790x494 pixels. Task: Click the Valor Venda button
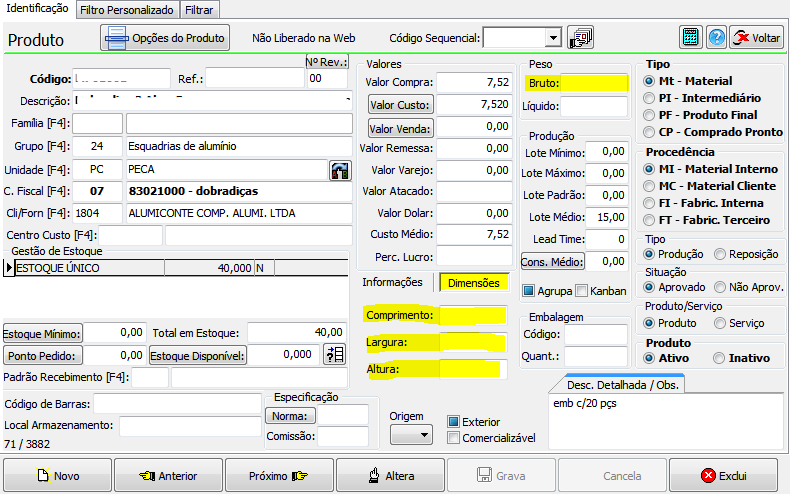(x=398, y=127)
